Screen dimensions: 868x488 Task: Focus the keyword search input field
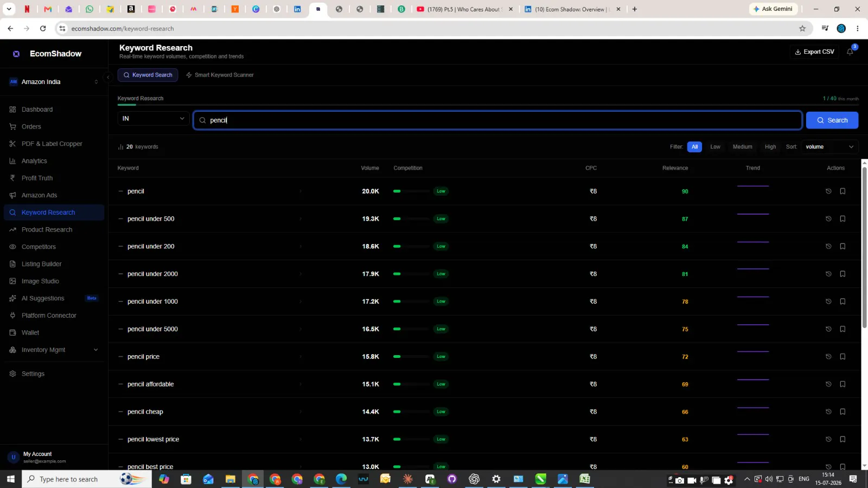coord(497,120)
